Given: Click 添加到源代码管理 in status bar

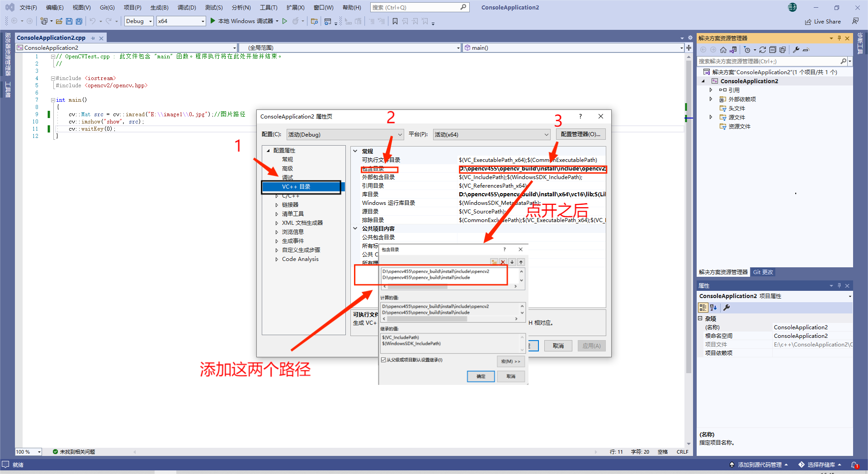Looking at the screenshot, I should point(759,465).
